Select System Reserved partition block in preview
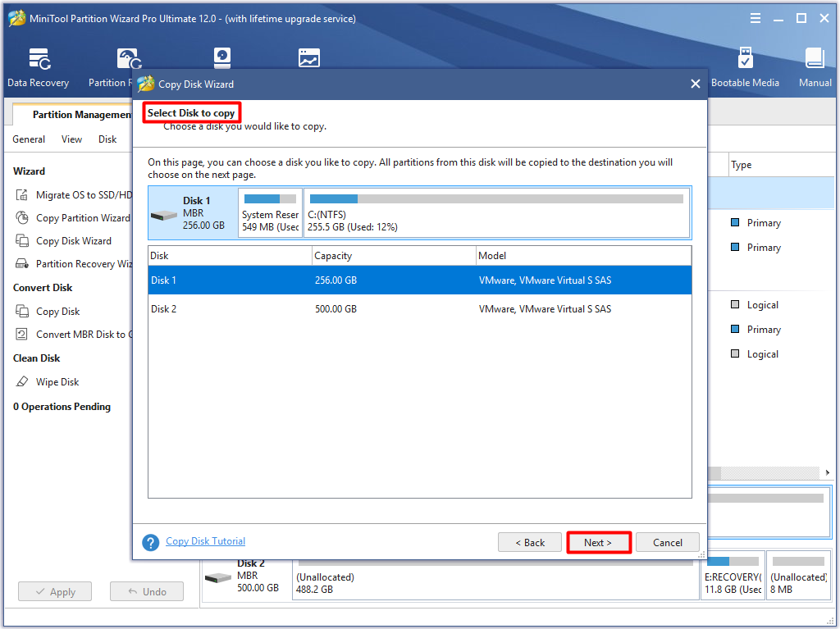 [x=270, y=212]
